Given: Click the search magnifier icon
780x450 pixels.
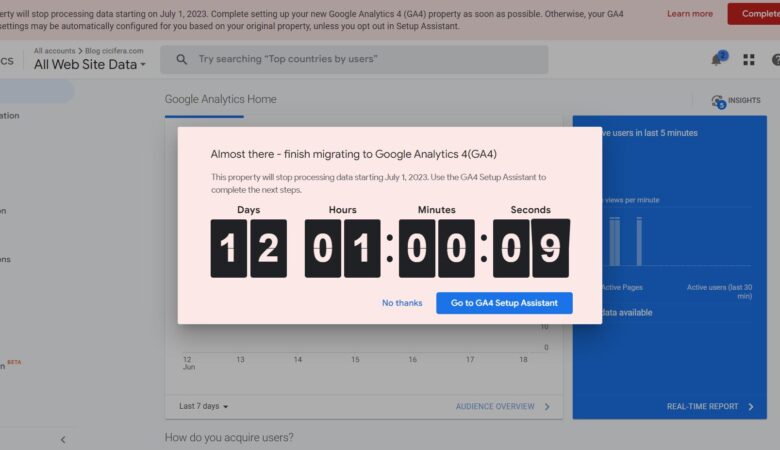Looking at the screenshot, I should tap(181, 59).
